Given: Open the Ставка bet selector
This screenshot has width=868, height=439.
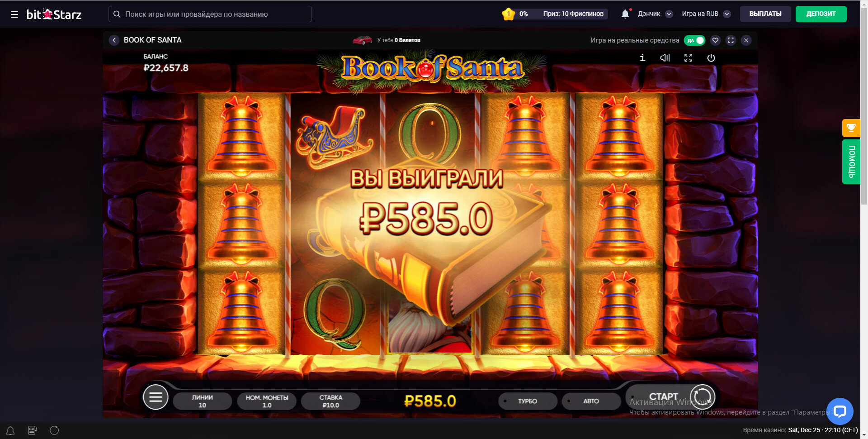Looking at the screenshot, I should [x=330, y=401].
